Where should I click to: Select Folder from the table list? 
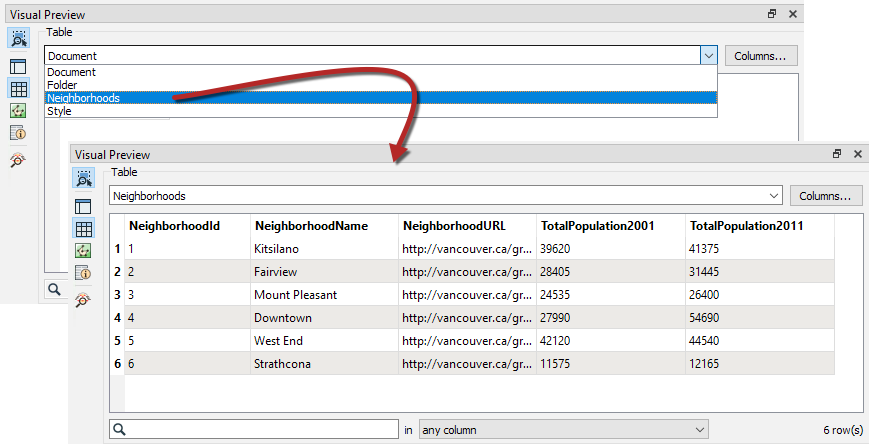tap(62, 85)
